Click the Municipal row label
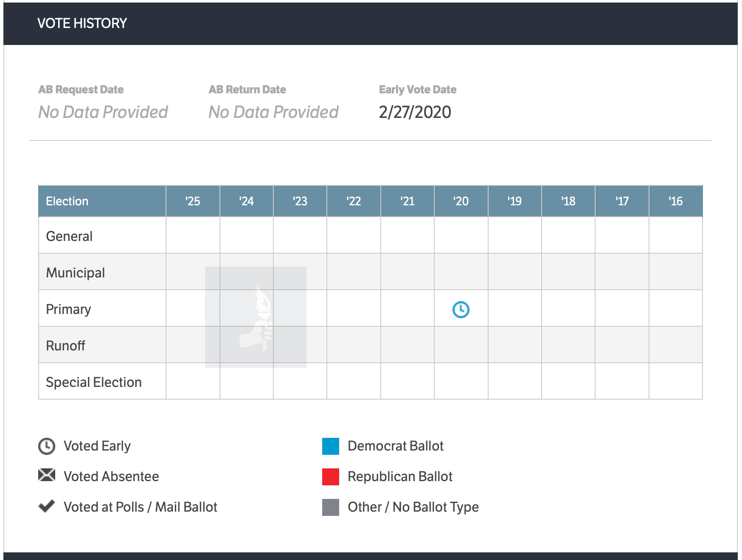This screenshot has height=560, width=742. tap(75, 273)
